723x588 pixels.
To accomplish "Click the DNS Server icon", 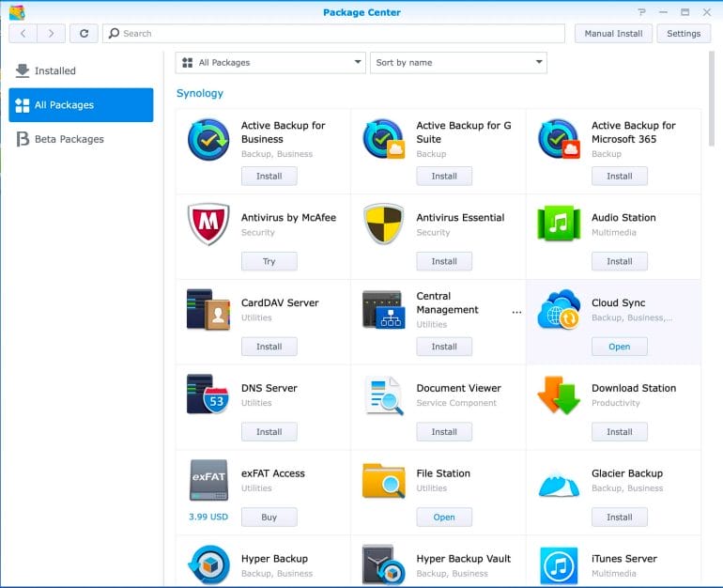I will pyautogui.click(x=208, y=395).
